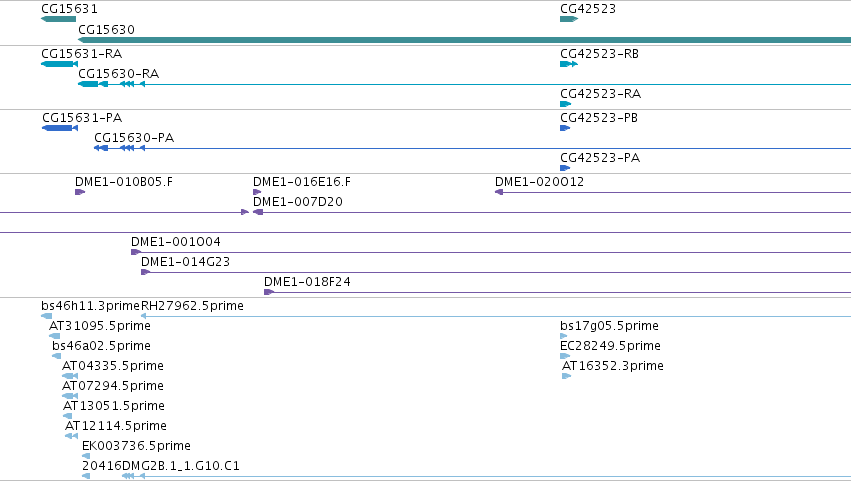Viewport: 851px width, 481px height.
Task: Click the CG15630 gene label
Action: 106,30
